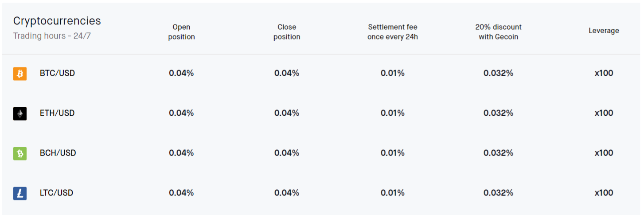The image size is (644, 215).
Task: Click the Cryptocurrencies section title
Action: (x=57, y=21)
